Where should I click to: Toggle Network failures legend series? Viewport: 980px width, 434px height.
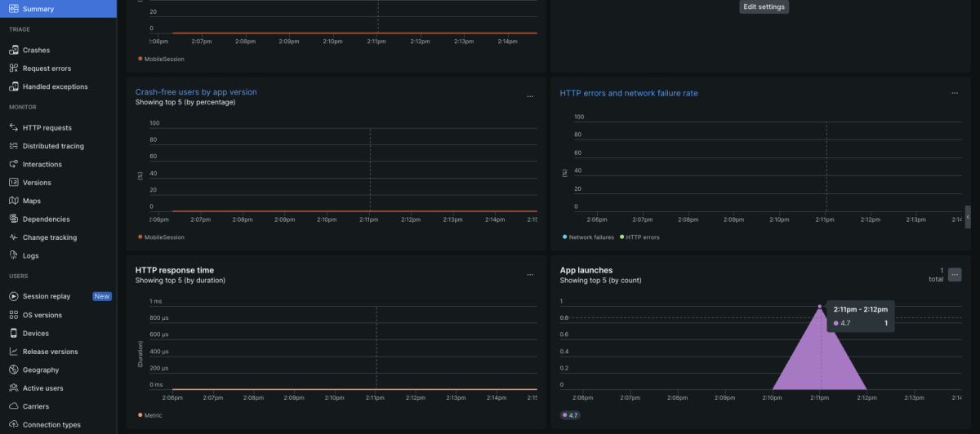tap(588, 237)
